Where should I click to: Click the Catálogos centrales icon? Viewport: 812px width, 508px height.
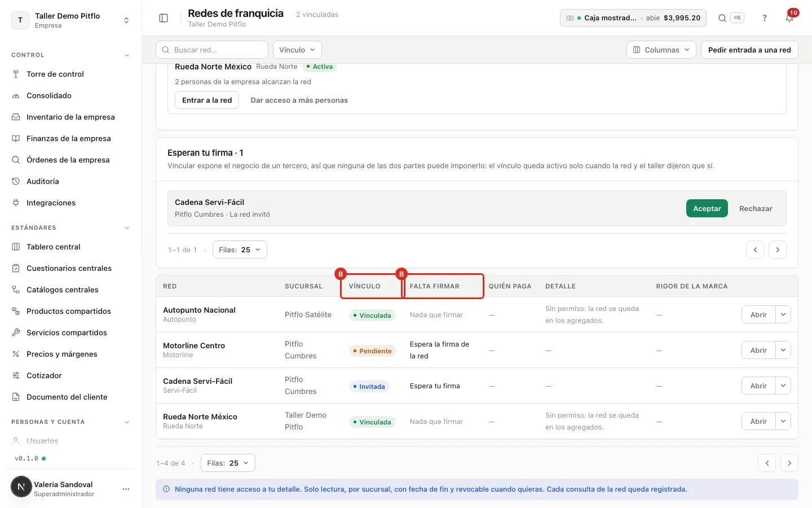pos(16,290)
